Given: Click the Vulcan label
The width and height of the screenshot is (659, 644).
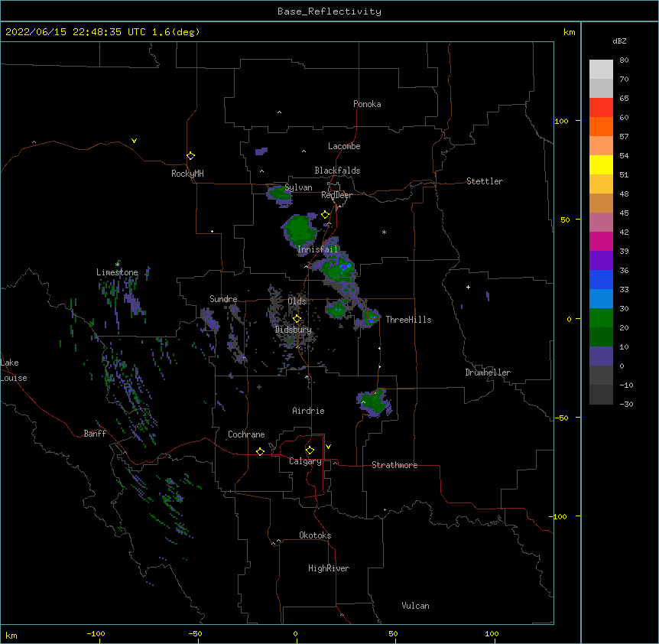Looking at the screenshot, I should click(415, 606).
